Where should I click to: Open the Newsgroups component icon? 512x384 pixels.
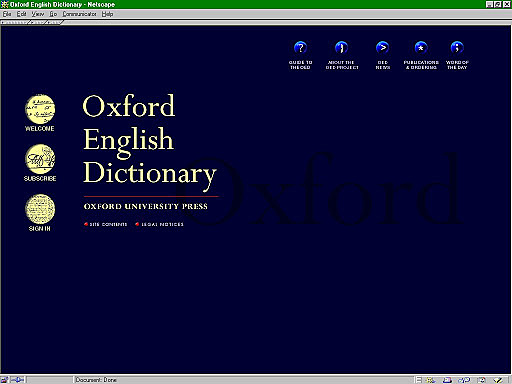click(464, 380)
